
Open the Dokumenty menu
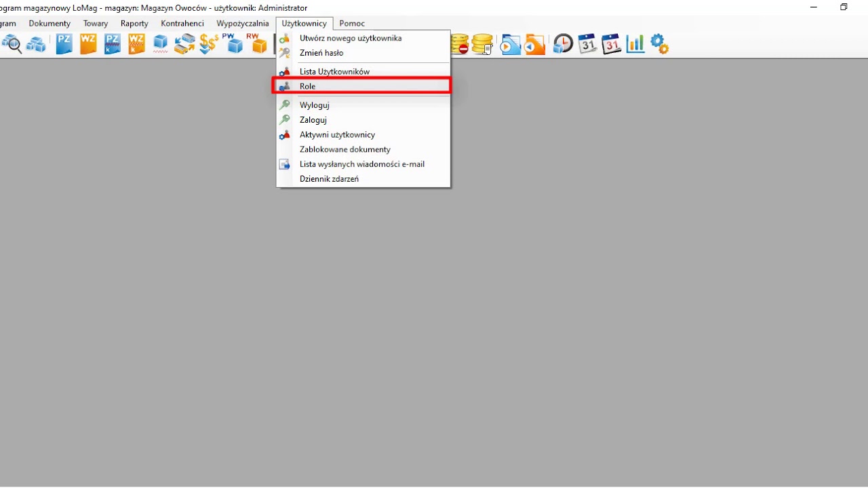pos(50,23)
